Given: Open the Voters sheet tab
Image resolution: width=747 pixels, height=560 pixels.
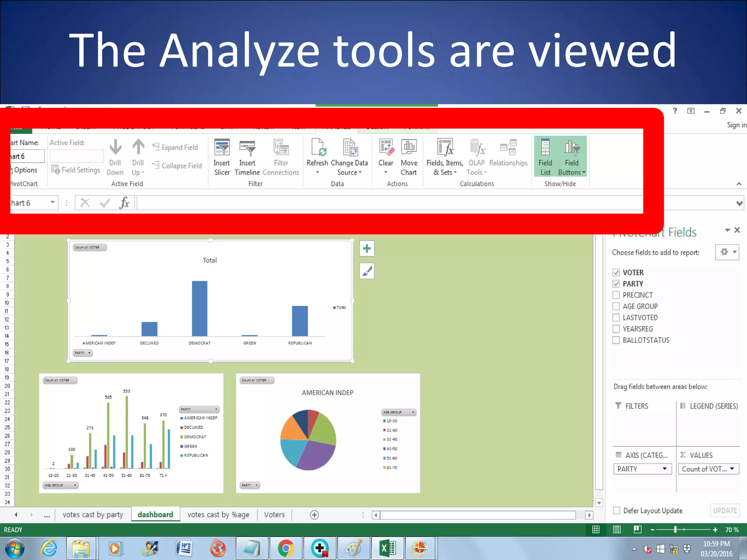Looking at the screenshot, I should (274, 514).
